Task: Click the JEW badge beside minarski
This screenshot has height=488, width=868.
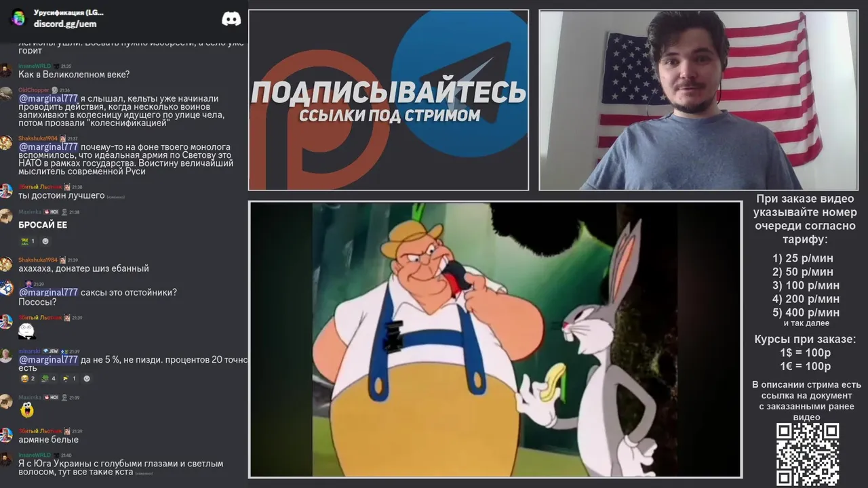Action: tap(51, 352)
